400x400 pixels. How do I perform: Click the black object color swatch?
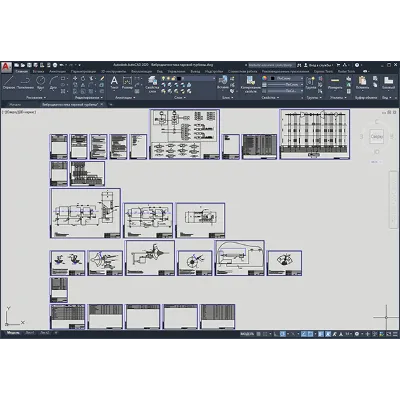click(x=272, y=78)
